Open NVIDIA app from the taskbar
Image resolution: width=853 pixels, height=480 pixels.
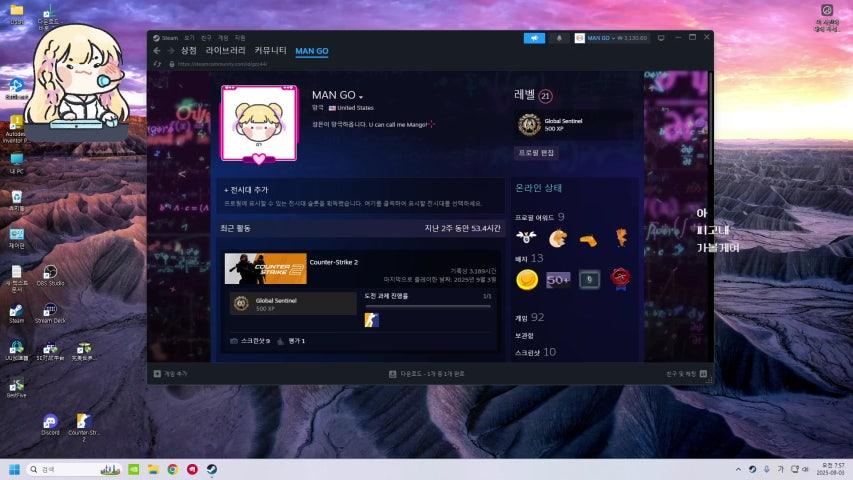133,470
